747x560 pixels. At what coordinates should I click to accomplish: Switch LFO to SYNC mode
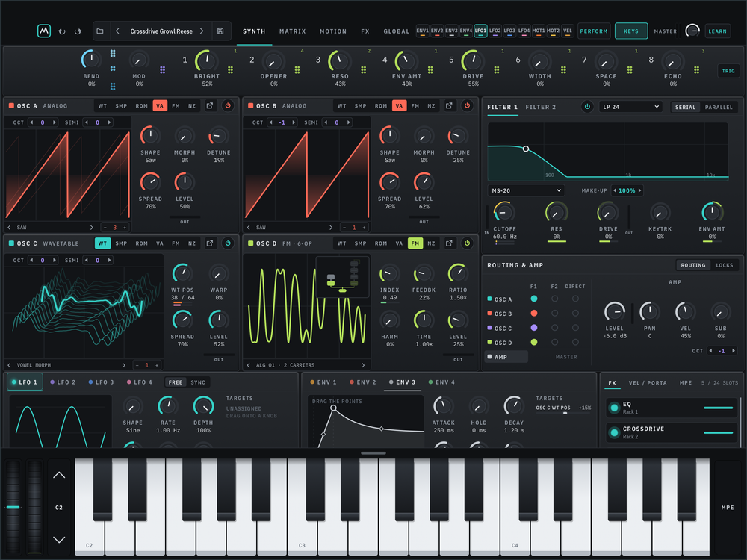198,382
